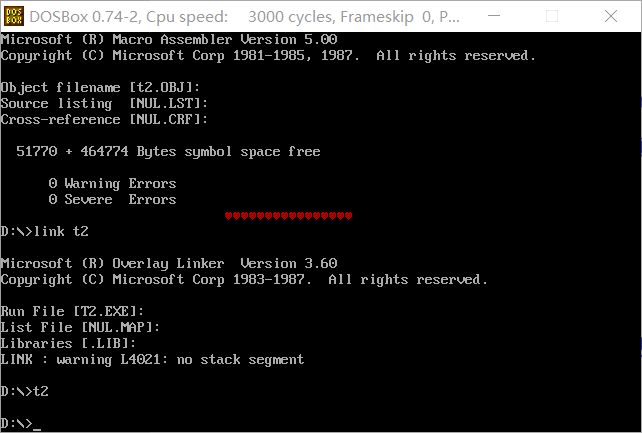Click the "link t2" command line
Viewport: 642px width, 433px height.
(45, 232)
